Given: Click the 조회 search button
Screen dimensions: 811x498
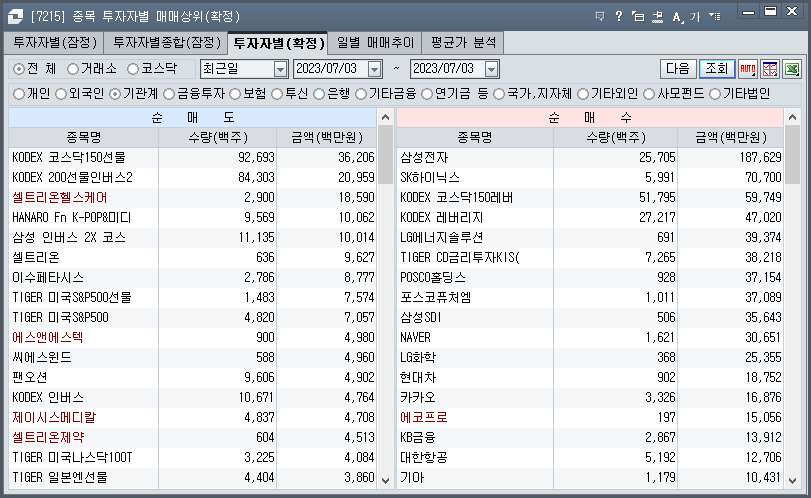Looking at the screenshot, I should pyautogui.click(x=717, y=69).
